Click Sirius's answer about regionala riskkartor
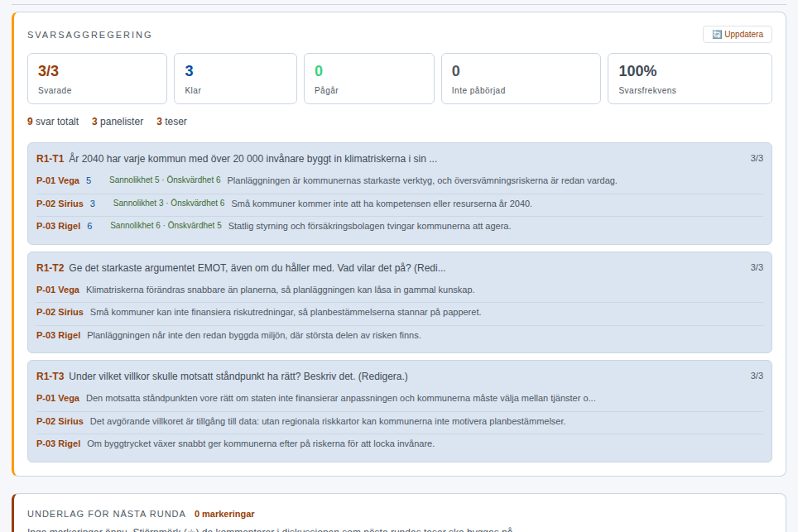This screenshot has width=798, height=532. coord(328,421)
